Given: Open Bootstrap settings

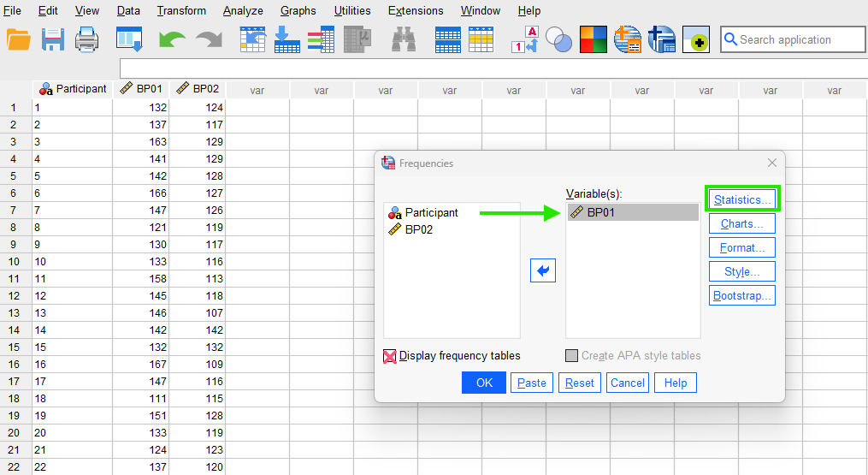Looking at the screenshot, I should 741,295.
